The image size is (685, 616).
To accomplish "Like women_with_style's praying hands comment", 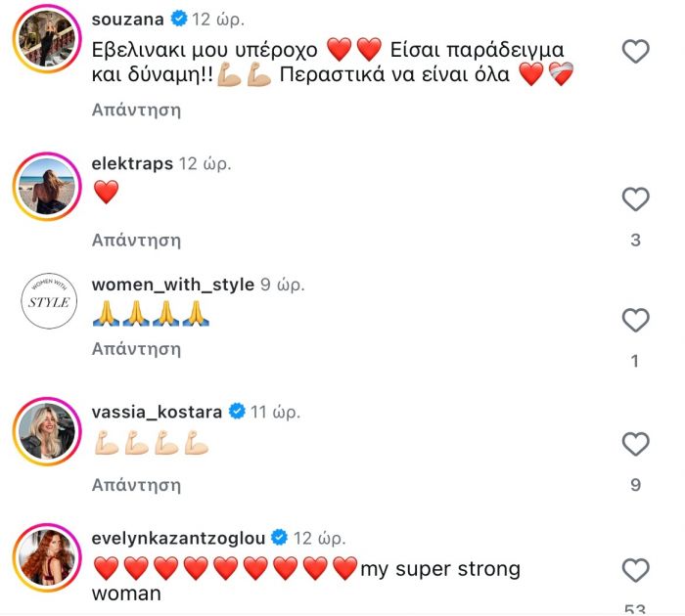I will tap(636, 320).
